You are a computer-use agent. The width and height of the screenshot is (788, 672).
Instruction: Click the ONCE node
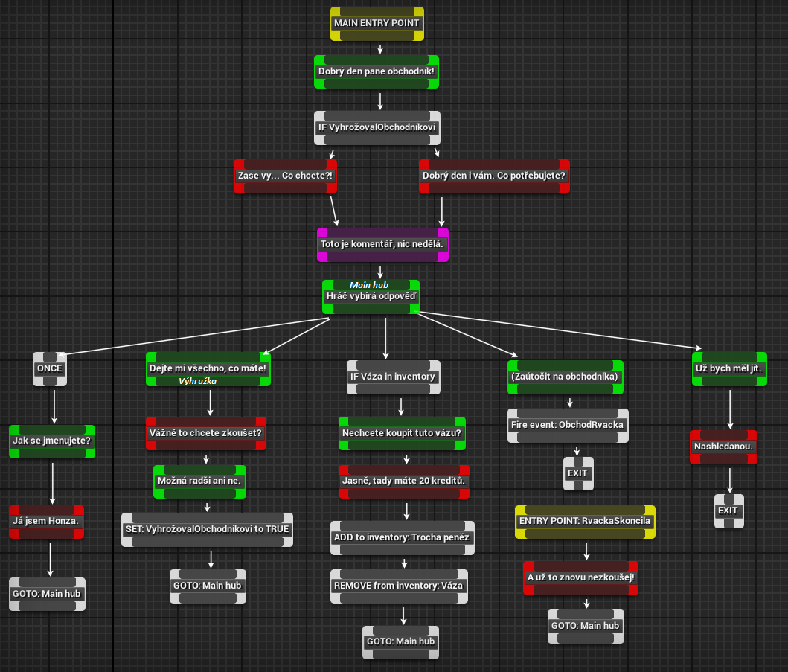(50, 369)
